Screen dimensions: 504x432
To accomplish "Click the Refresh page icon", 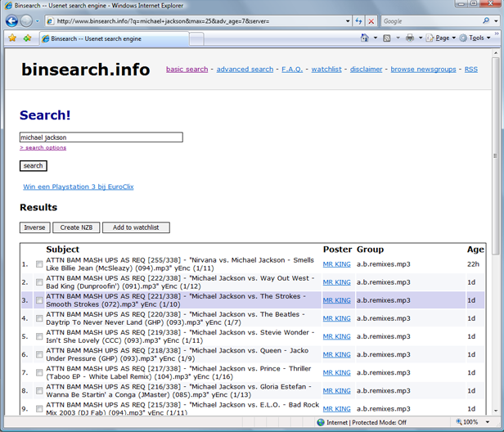I will 358,21.
